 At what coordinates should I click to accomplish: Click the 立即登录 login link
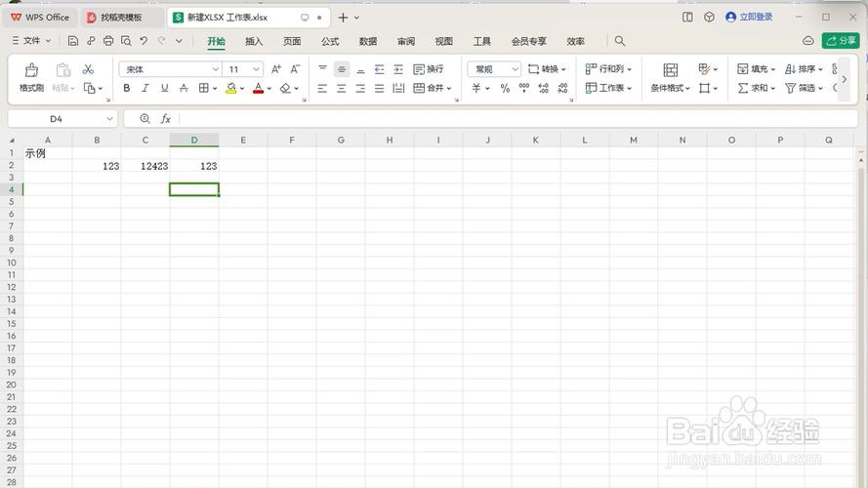point(749,17)
